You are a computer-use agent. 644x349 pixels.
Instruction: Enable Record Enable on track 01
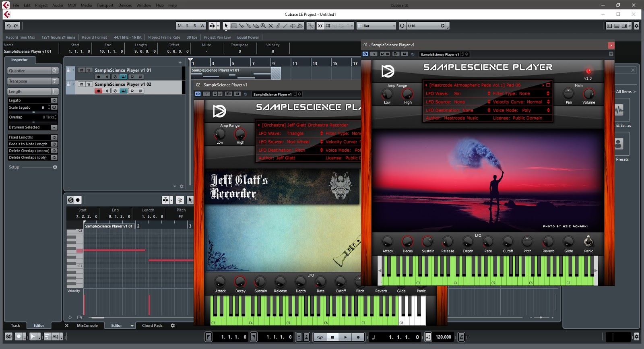99,77
